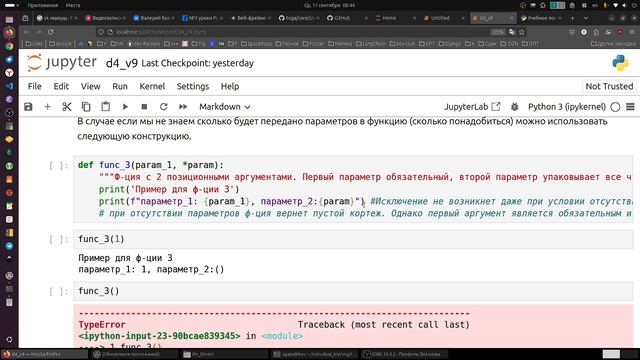Click Last Checkpoint: yesterday text
Image resolution: width=640 pixels, height=360 pixels.
[x=198, y=63]
